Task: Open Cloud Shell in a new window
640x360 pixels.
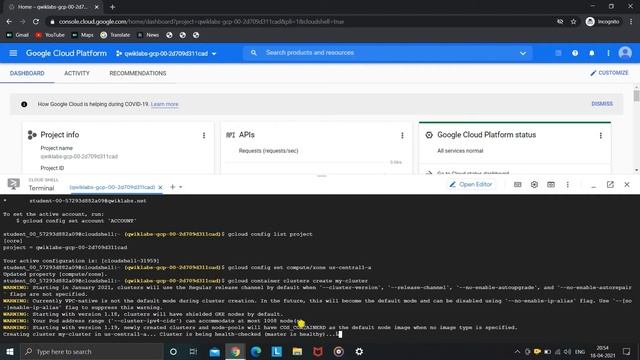Action: coord(610,184)
